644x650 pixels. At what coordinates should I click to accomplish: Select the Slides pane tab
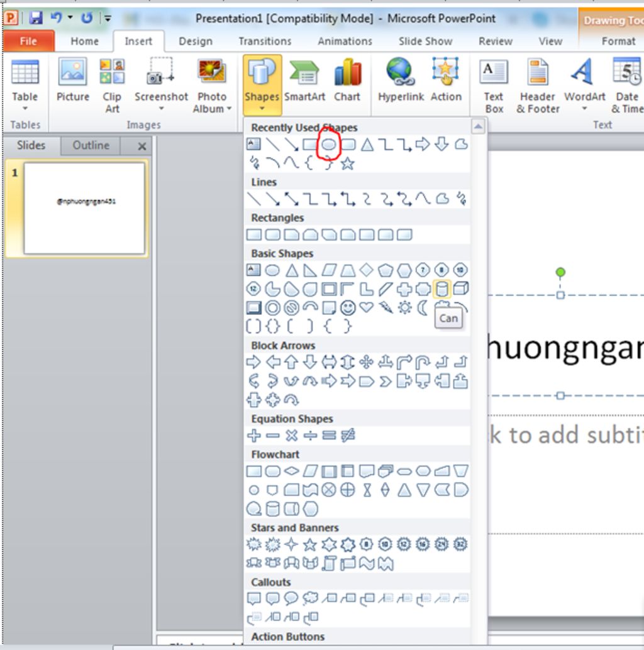coord(31,145)
